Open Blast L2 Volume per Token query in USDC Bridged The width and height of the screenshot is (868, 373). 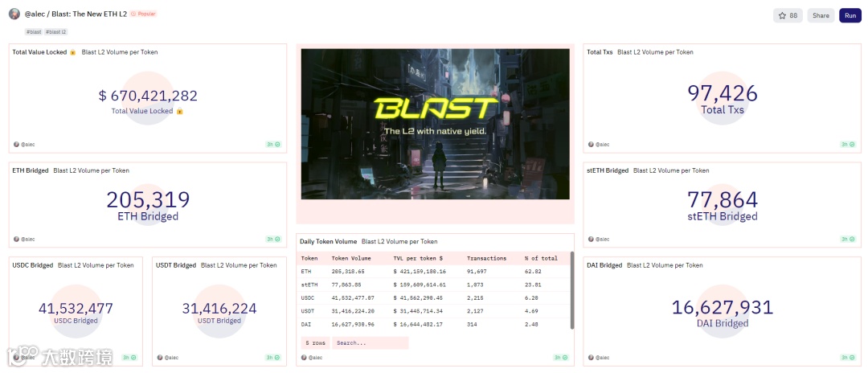(96, 265)
